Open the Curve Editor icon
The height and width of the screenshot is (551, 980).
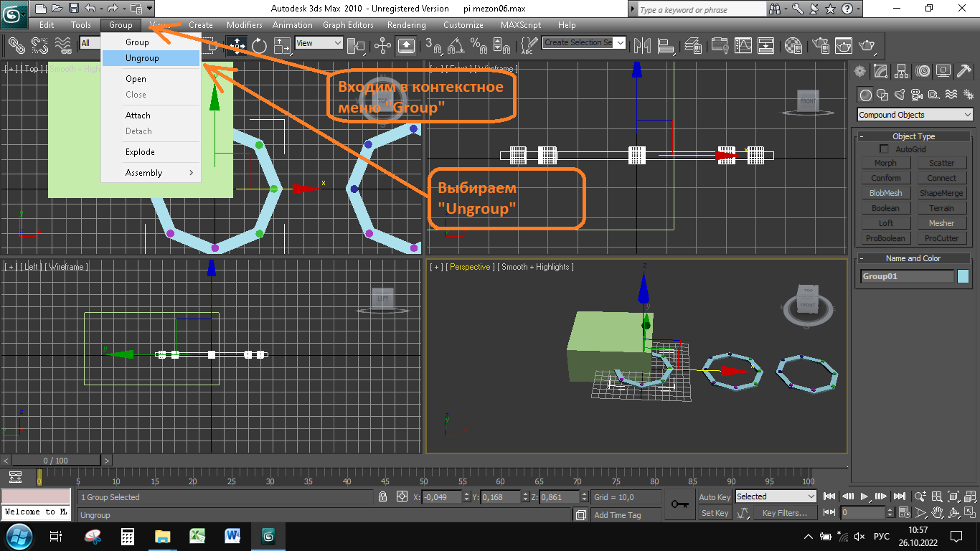[743, 46]
